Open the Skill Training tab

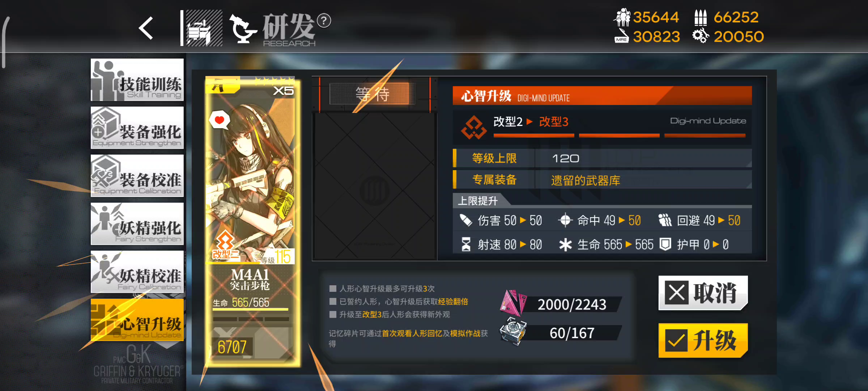coord(137,80)
